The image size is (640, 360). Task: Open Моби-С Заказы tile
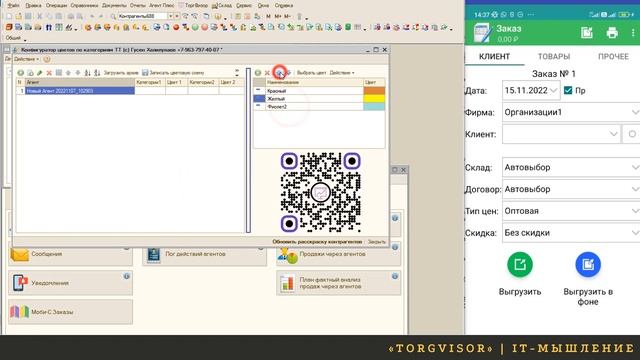pyautogui.click(x=70, y=312)
